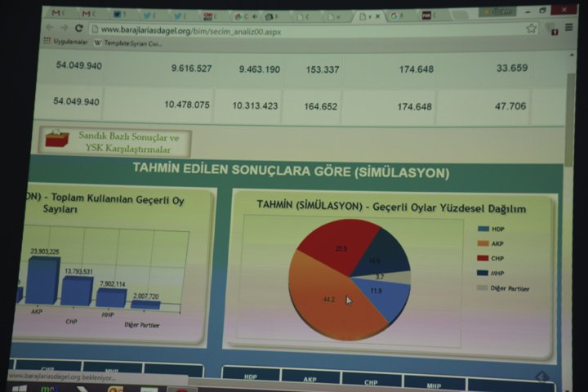Click the AKP orange legend swatch

tap(484, 243)
